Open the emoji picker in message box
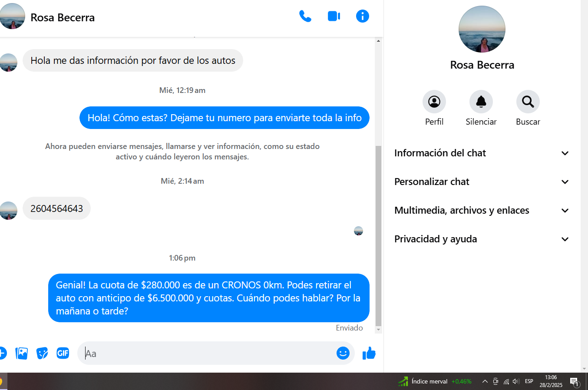 343,353
